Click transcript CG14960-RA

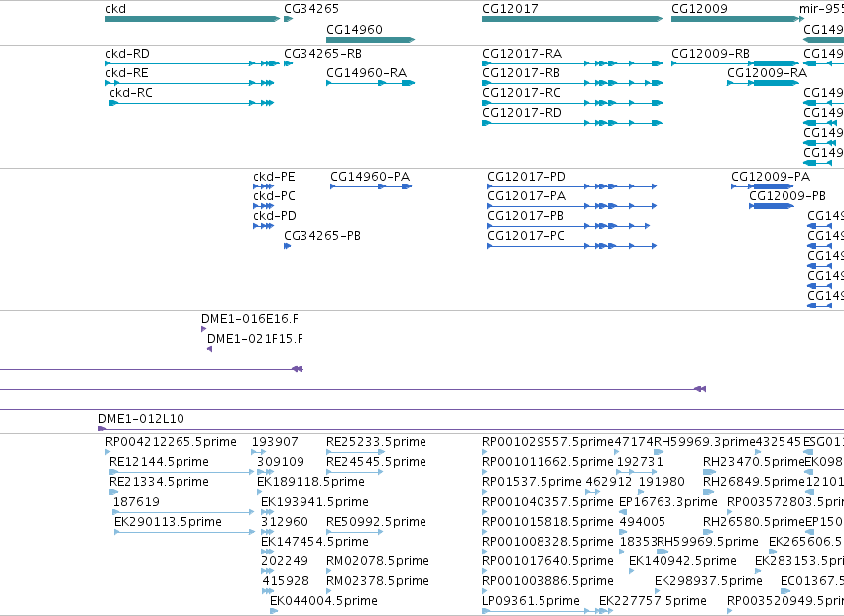click(370, 83)
